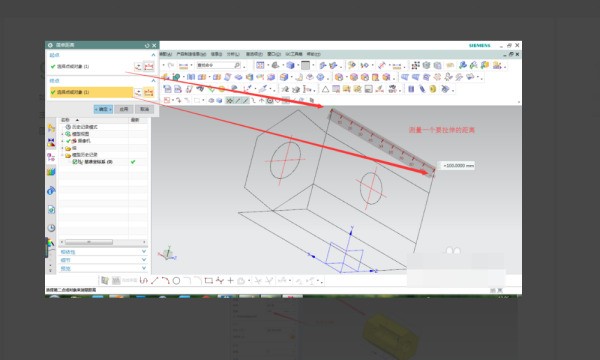Select the Circle sketch tool

(176, 280)
